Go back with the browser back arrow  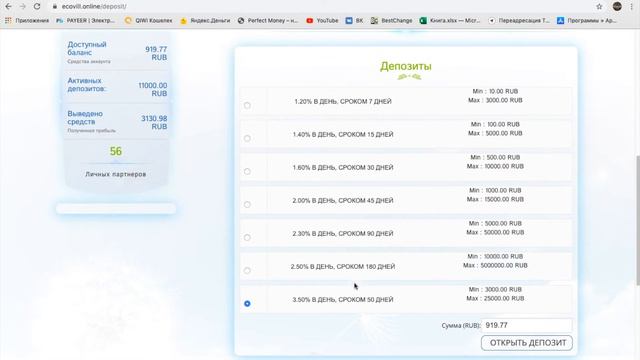coord(8,7)
